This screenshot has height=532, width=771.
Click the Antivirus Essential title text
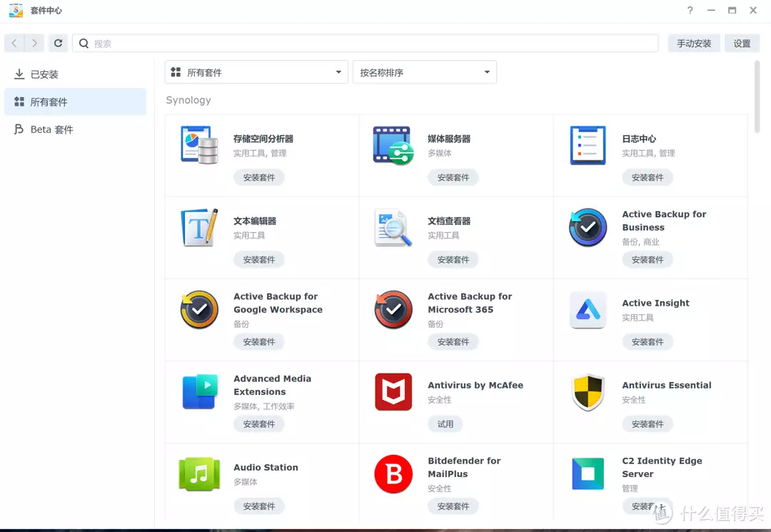(666, 385)
